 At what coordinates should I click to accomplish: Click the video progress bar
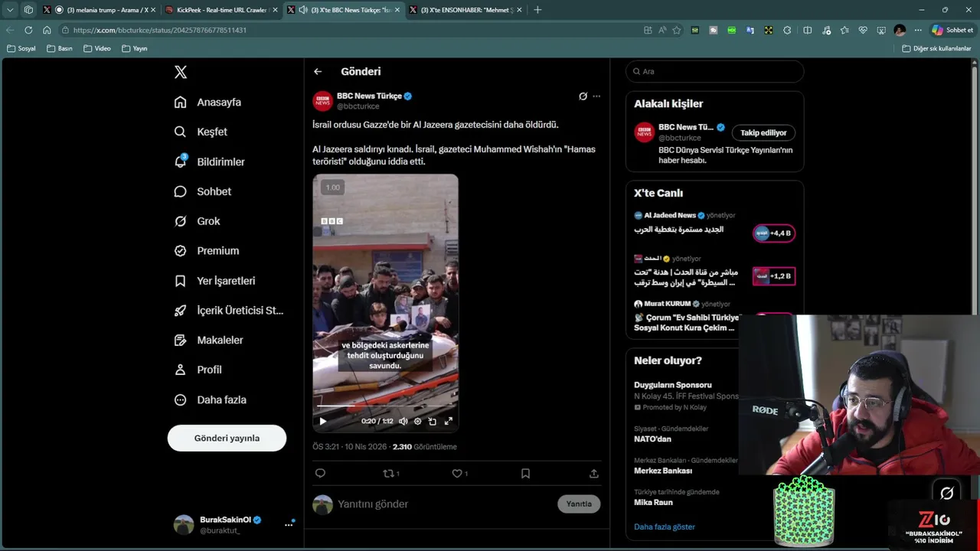pyautogui.click(x=385, y=406)
